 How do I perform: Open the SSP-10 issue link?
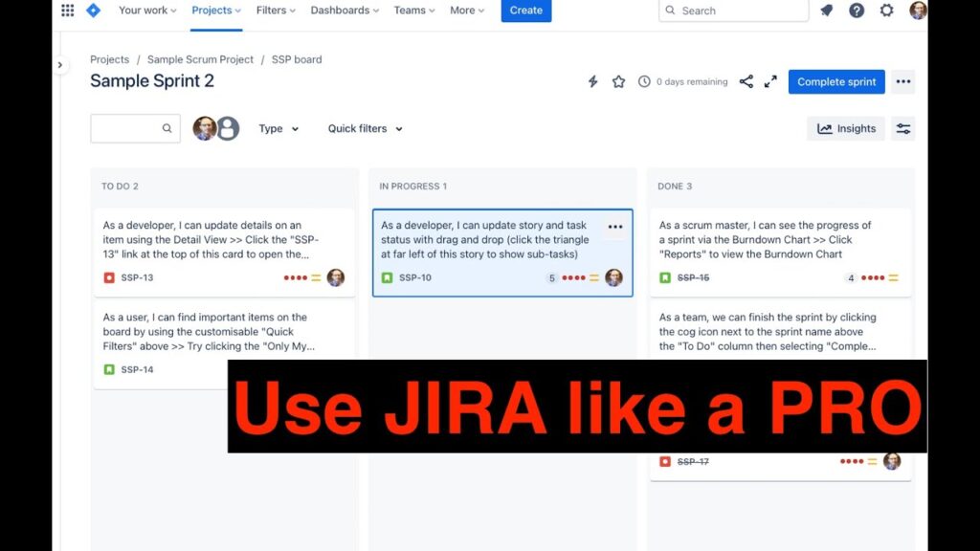pyautogui.click(x=415, y=277)
